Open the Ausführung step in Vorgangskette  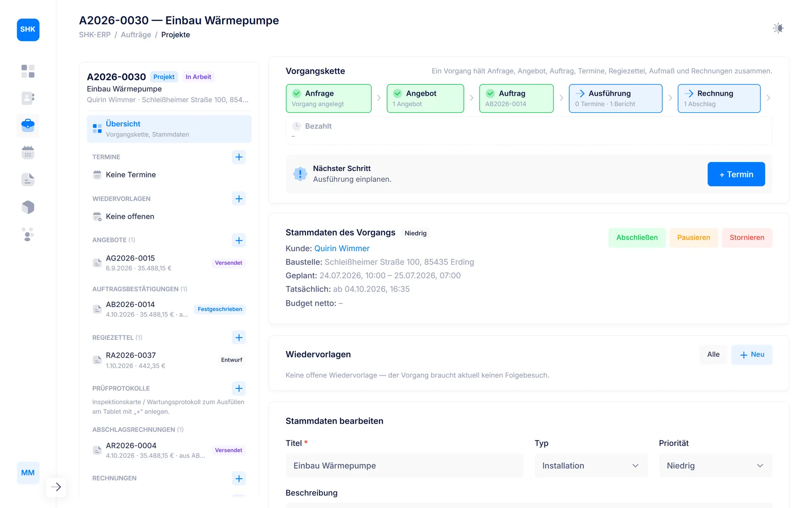[x=616, y=98]
